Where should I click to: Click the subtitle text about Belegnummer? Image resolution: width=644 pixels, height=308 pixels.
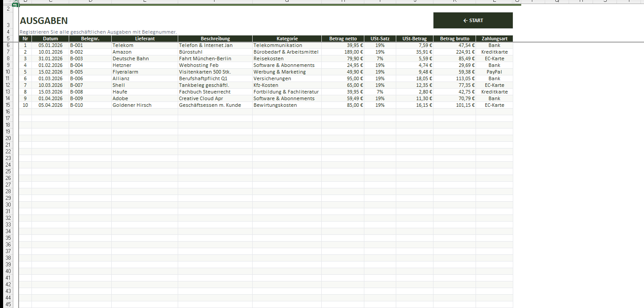point(98,32)
